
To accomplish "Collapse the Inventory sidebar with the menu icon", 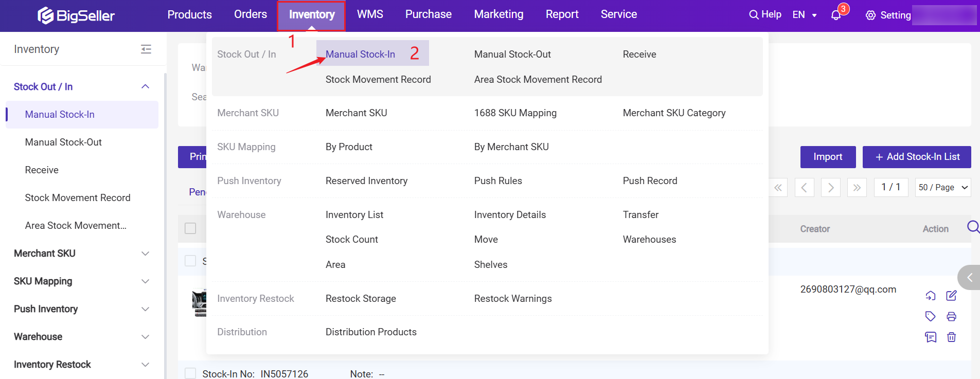I will [x=146, y=49].
